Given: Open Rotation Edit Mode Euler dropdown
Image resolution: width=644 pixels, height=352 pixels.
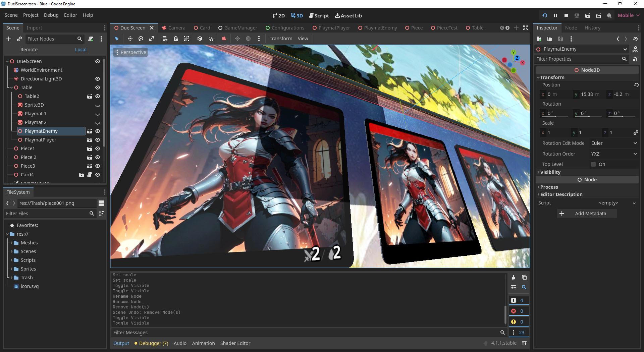Looking at the screenshot, I should coord(614,143).
